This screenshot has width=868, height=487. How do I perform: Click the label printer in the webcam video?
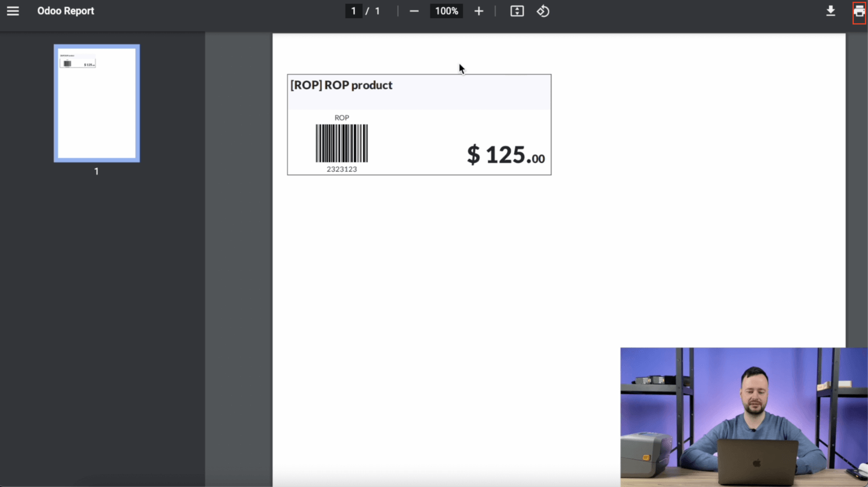click(645, 454)
